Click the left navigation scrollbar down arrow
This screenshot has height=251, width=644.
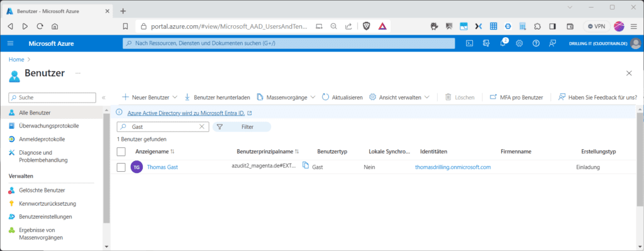click(107, 247)
